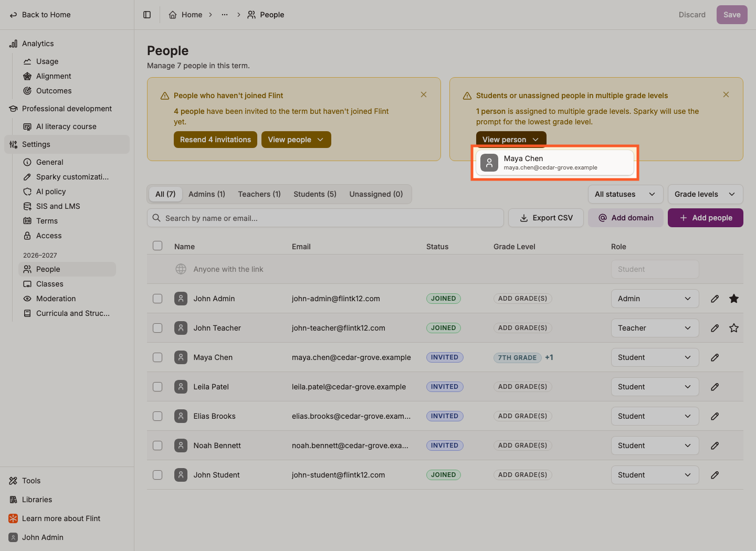Open the role dropdown for John Admin

655,299
